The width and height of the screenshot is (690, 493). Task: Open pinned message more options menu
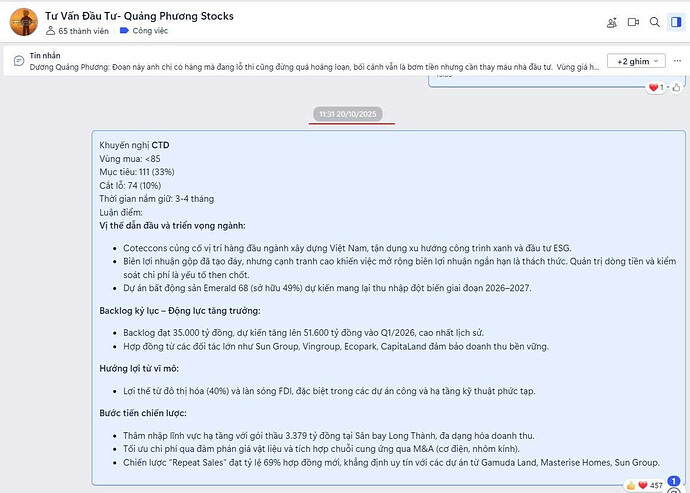click(677, 61)
